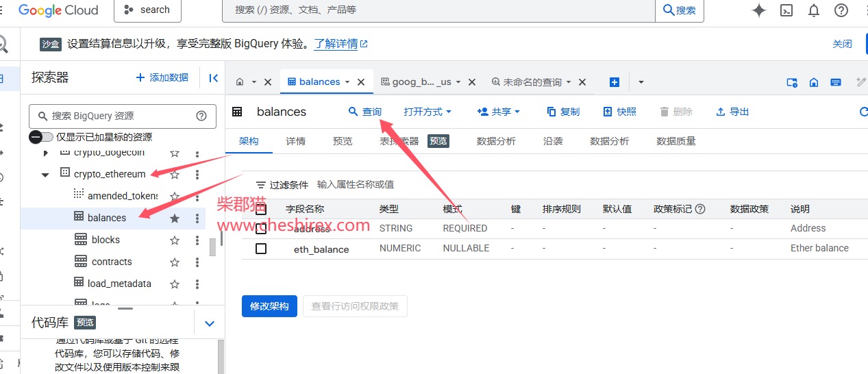
Task: Open the 沿袭 tab
Action: point(553,141)
